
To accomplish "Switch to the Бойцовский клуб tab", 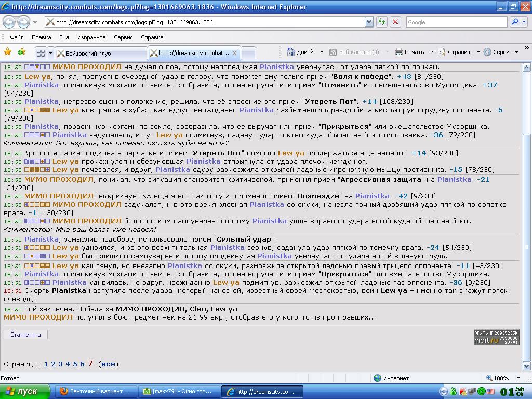I will [x=101, y=54].
